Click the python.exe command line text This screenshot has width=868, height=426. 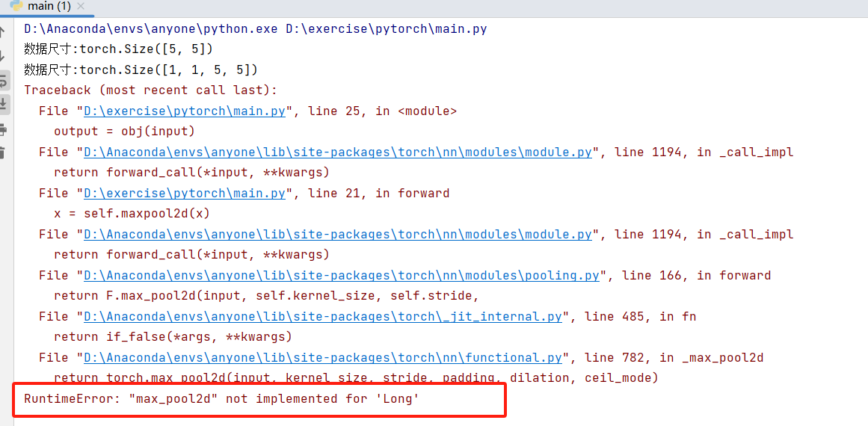click(255, 28)
